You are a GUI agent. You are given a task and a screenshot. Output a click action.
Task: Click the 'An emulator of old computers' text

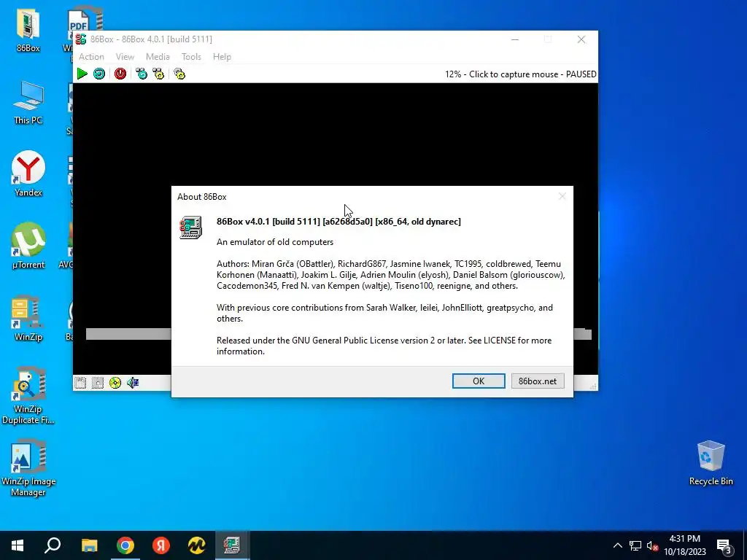click(275, 242)
